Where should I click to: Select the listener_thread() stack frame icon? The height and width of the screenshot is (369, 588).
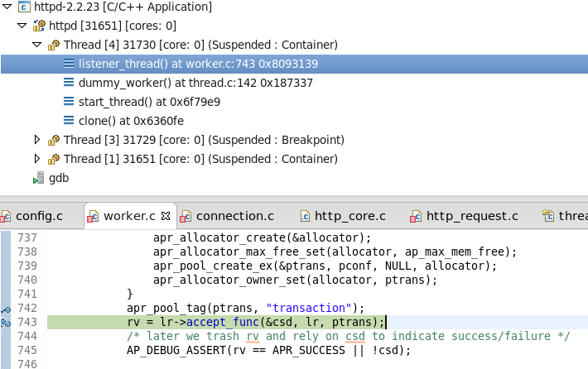click(x=69, y=64)
